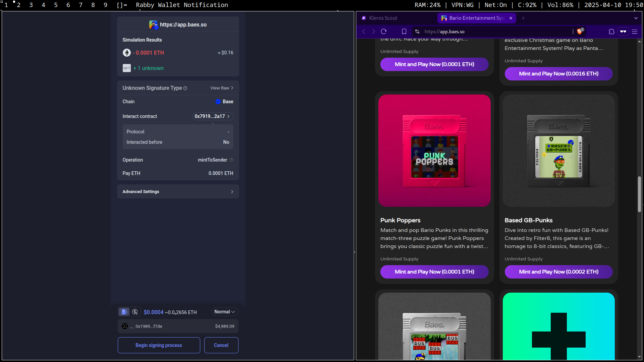The height and width of the screenshot is (362, 644).
Task: Click the sunglasses wallet toolbar icon
Action: (623, 32)
